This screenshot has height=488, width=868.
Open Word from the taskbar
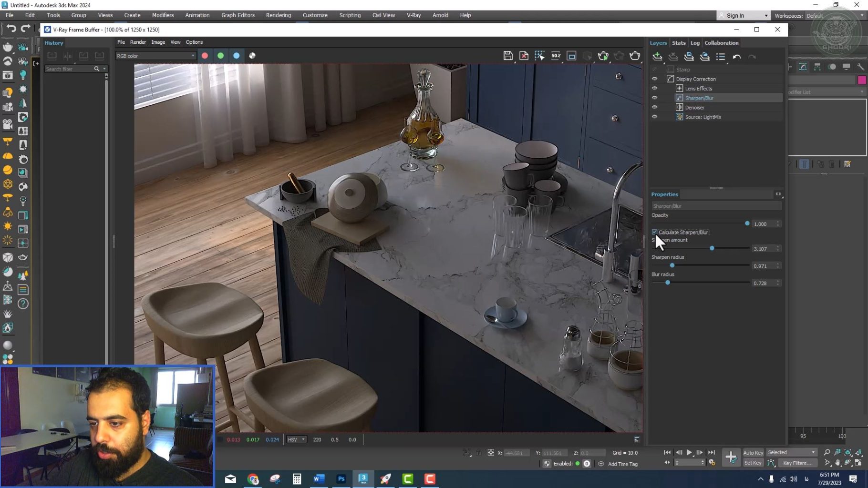[x=319, y=479]
